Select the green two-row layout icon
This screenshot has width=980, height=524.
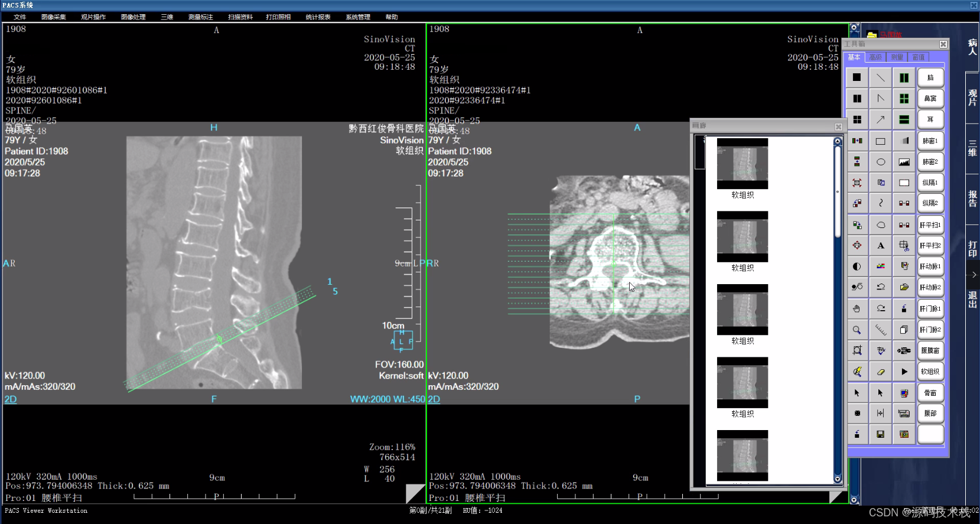coord(904,119)
